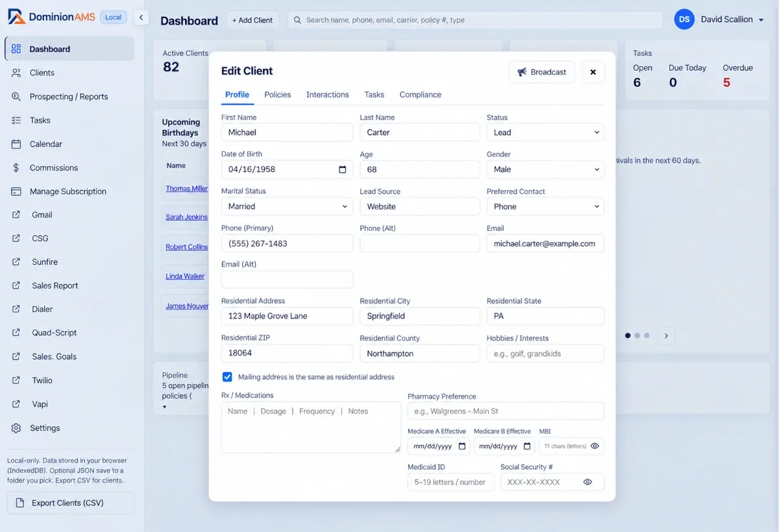This screenshot has width=779, height=532.
Task: Click the Residential ZIP field
Action: point(287,353)
